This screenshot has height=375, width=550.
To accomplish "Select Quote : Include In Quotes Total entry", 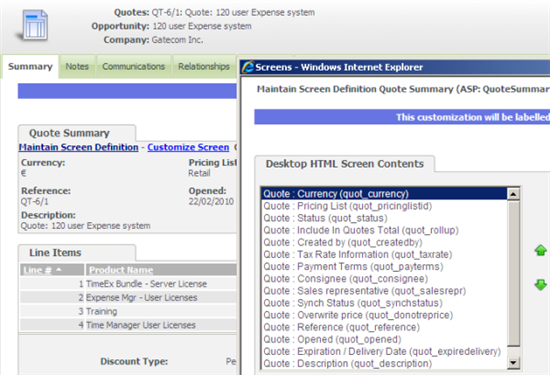I will pos(384,230).
